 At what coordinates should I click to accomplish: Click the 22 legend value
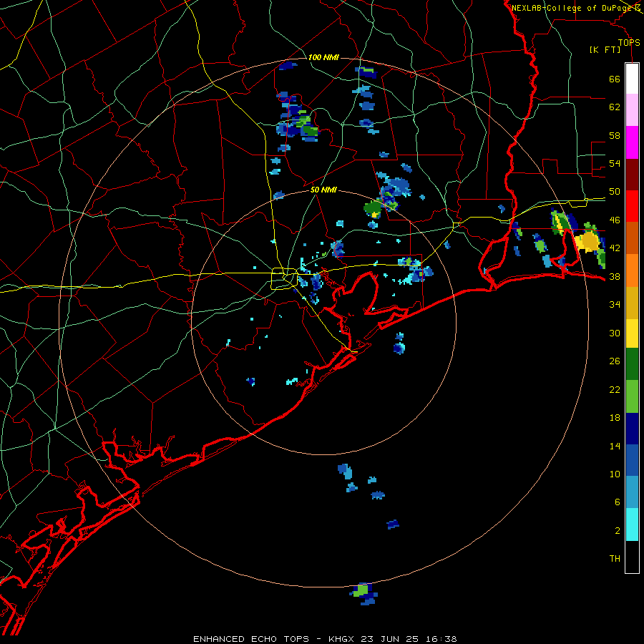[615, 390]
